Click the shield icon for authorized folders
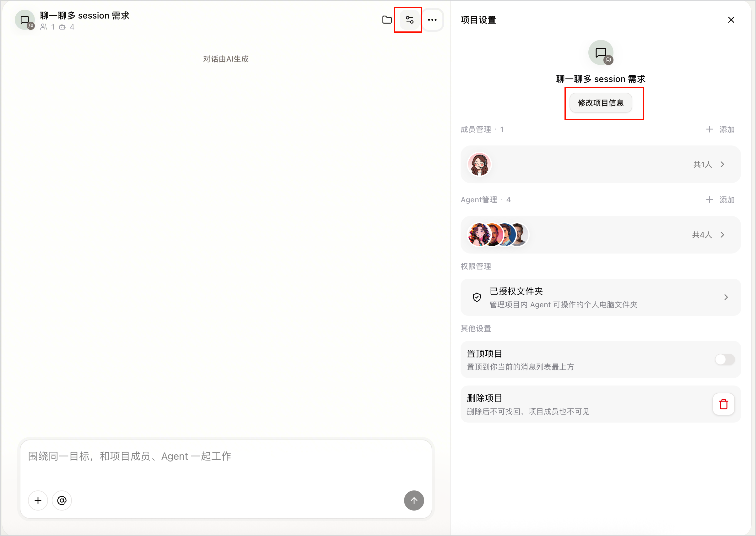Image resolution: width=756 pixels, height=536 pixels. 477,297
